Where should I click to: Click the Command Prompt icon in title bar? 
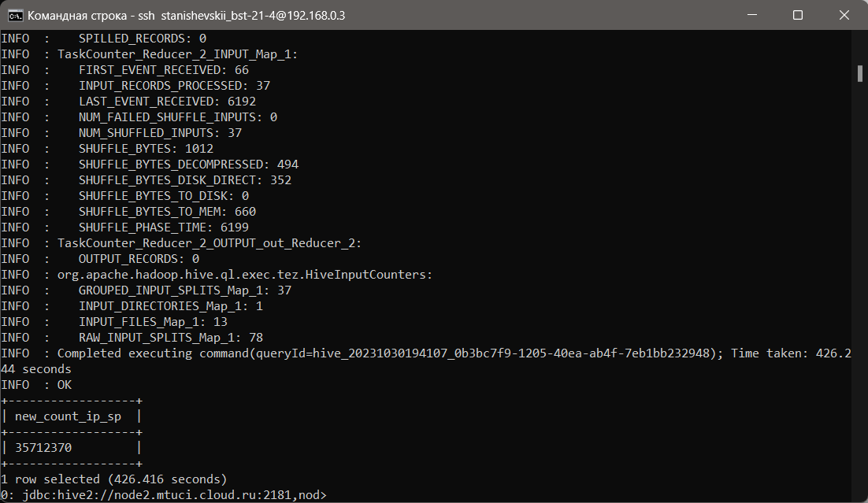(15, 15)
